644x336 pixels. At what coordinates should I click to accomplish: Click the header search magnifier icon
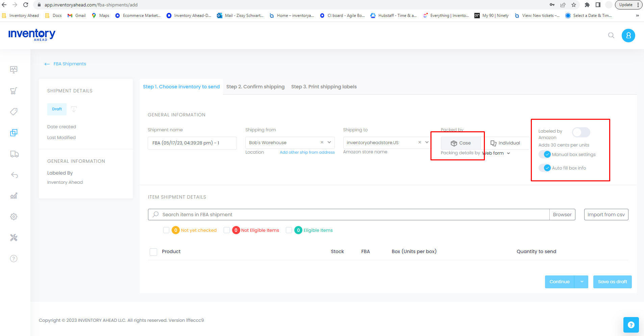click(x=611, y=36)
